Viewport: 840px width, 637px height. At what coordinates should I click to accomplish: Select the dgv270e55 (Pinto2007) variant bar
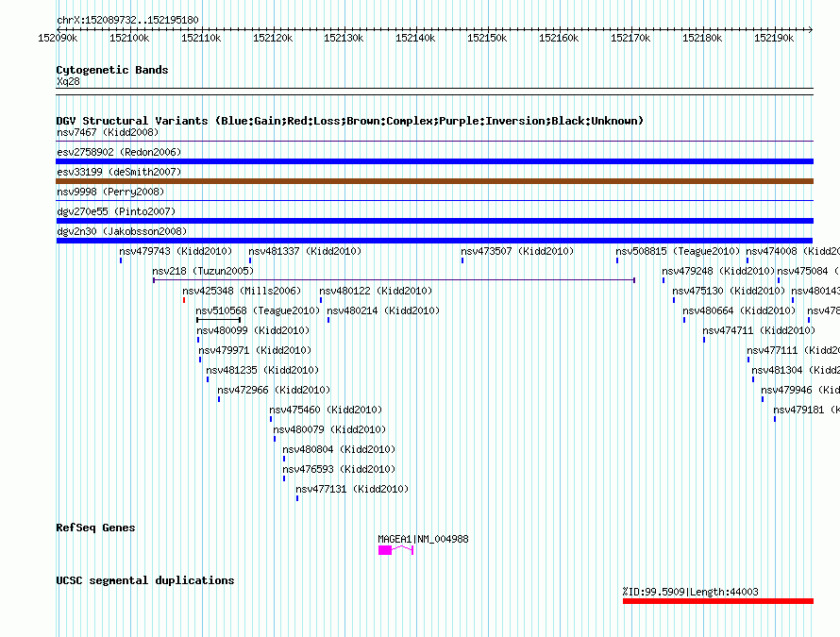pyautogui.click(x=434, y=221)
